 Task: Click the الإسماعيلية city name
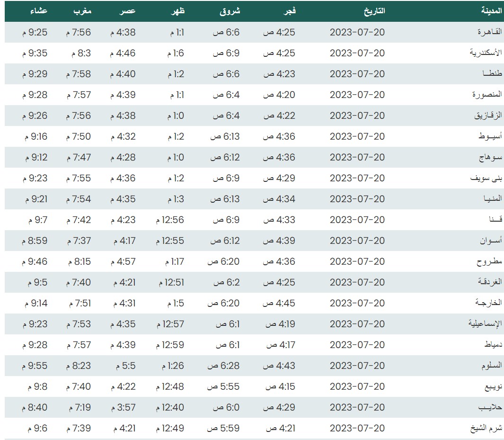485,324
